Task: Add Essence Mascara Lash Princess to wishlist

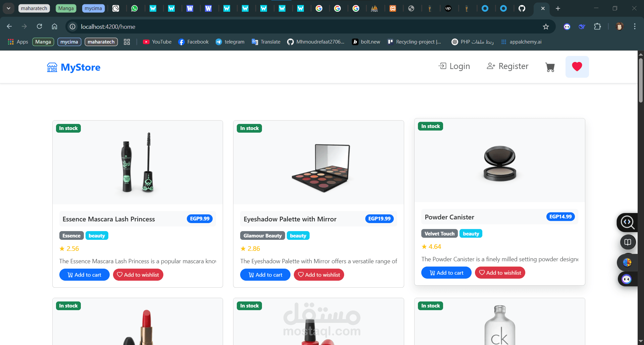Action: (x=138, y=275)
